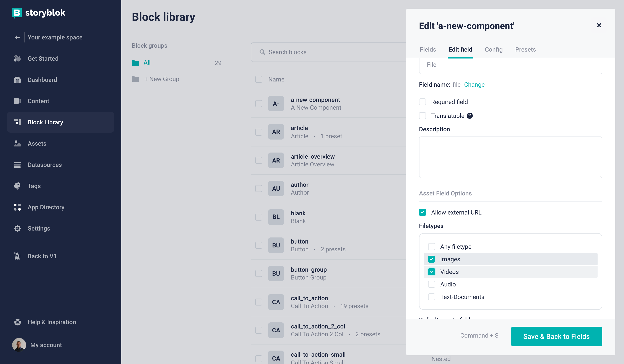The width and height of the screenshot is (624, 364).
Task: Click Save & Back to Fields button
Action: (x=556, y=336)
